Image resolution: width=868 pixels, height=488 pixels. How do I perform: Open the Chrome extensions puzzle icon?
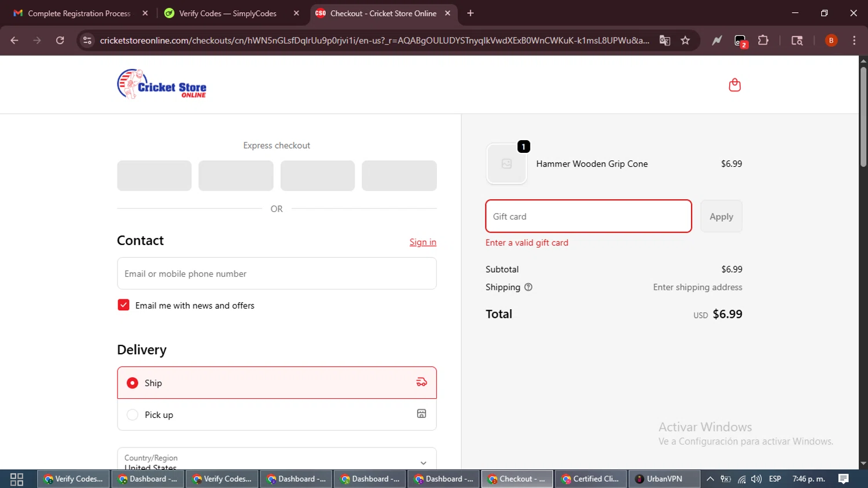click(x=763, y=41)
